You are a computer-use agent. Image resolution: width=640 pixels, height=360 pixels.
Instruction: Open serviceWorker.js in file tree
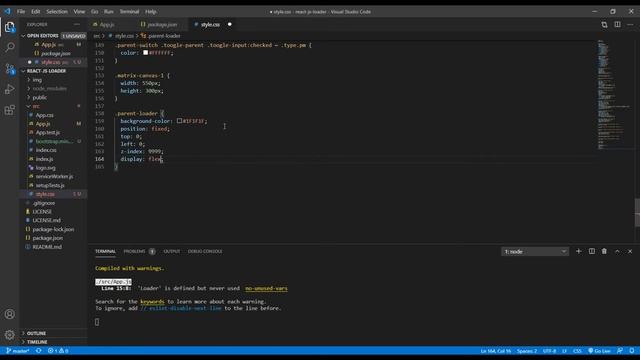tap(53, 176)
